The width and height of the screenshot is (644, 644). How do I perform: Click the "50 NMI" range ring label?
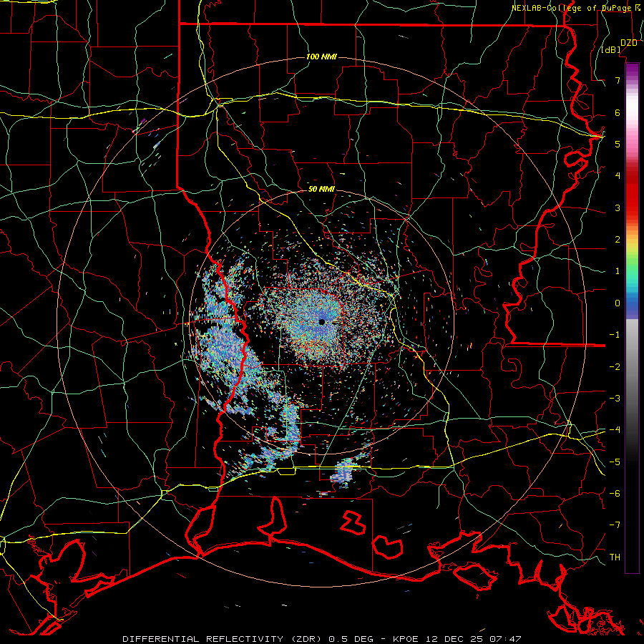click(x=321, y=189)
